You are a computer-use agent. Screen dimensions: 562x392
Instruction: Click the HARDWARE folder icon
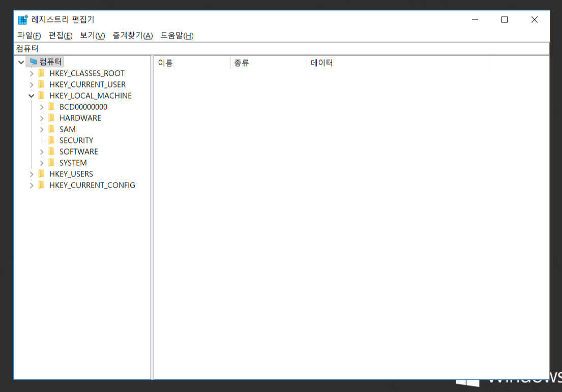point(51,118)
